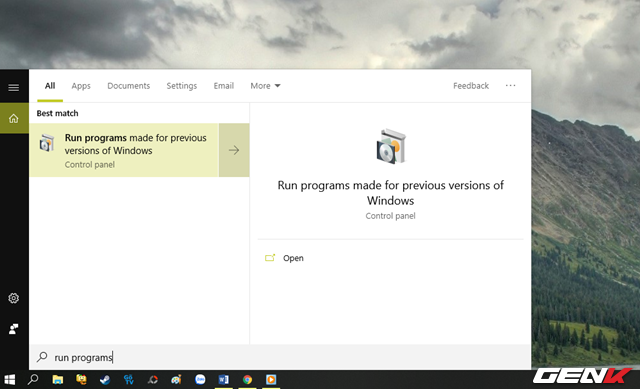Open the circular red-gray app on the taskbar
The image size is (640, 389).
pos(153,380)
